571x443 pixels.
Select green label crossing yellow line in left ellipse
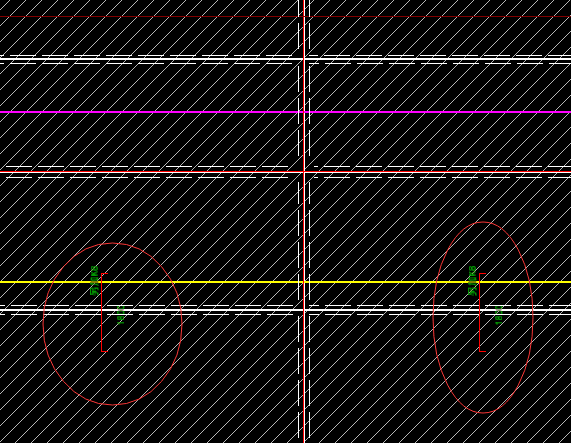[94, 280]
